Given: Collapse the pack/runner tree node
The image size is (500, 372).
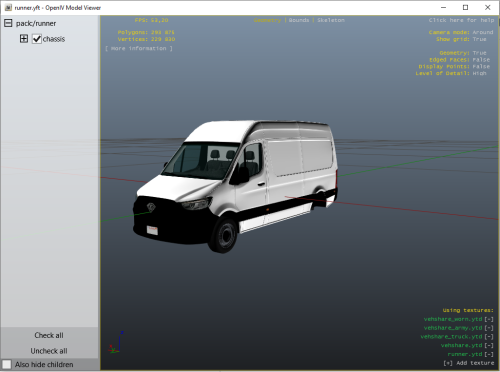Looking at the screenshot, I should tap(8, 23).
